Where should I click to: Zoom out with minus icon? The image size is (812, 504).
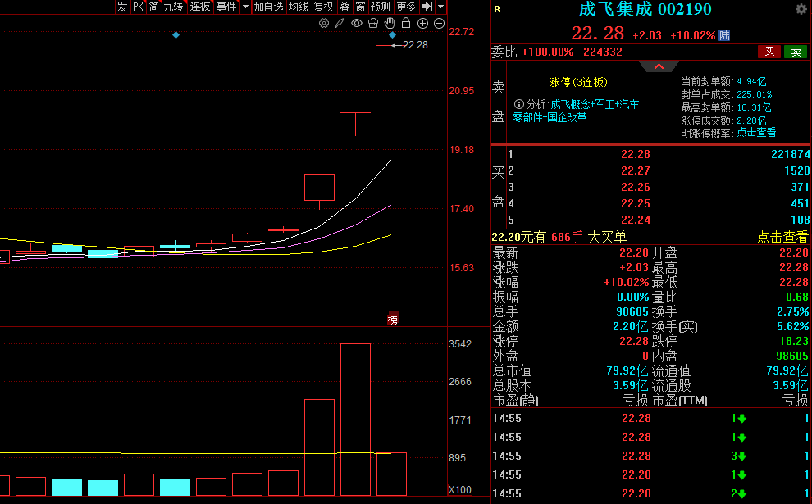pyautogui.click(x=439, y=23)
